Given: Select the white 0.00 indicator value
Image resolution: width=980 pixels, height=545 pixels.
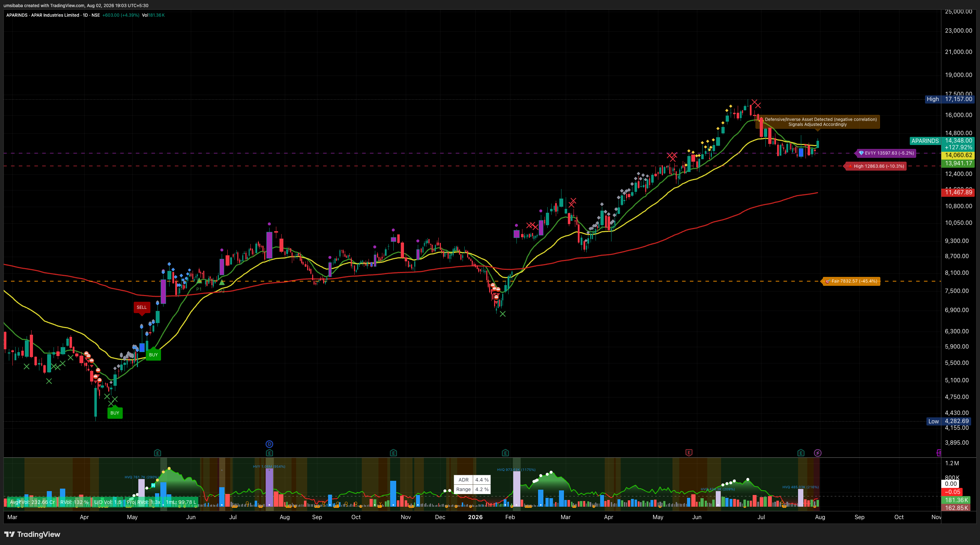Looking at the screenshot, I should tap(951, 484).
